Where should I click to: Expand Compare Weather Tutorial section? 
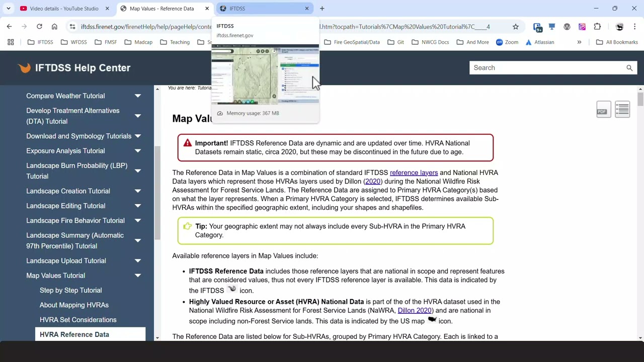(x=137, y=96)
